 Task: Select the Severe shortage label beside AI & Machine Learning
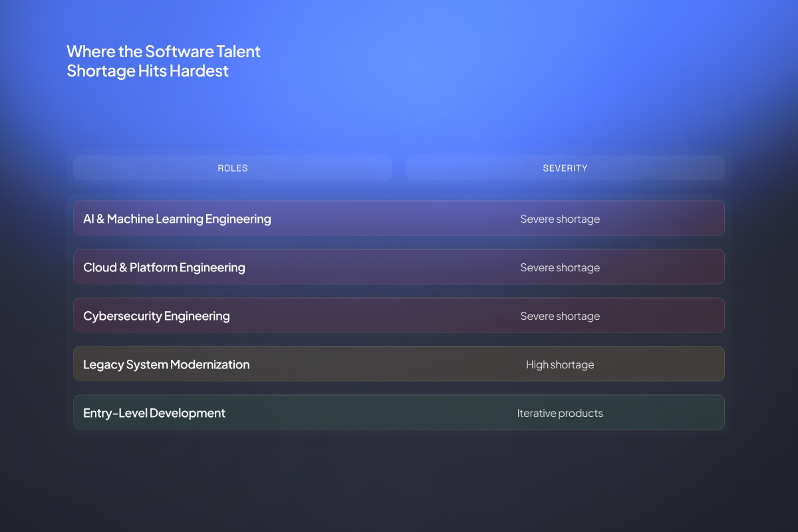[x=560, y=218]
